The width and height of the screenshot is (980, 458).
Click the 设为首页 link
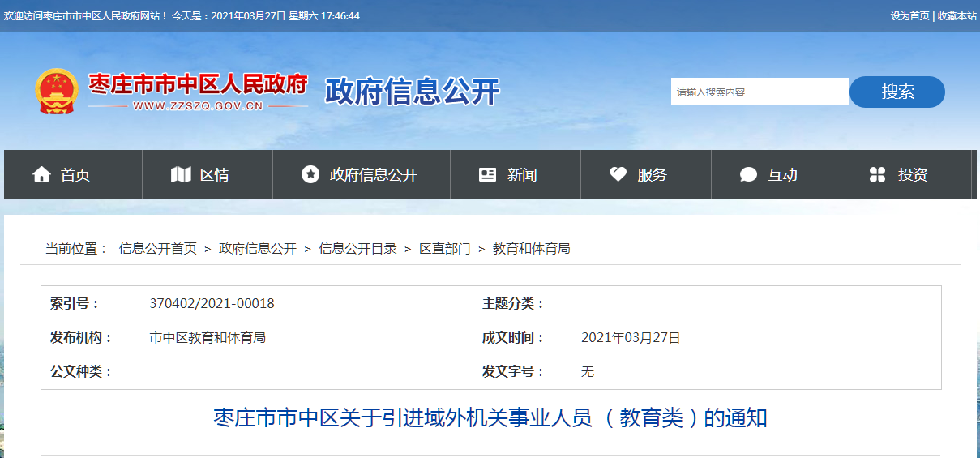(x=909, y=16)
